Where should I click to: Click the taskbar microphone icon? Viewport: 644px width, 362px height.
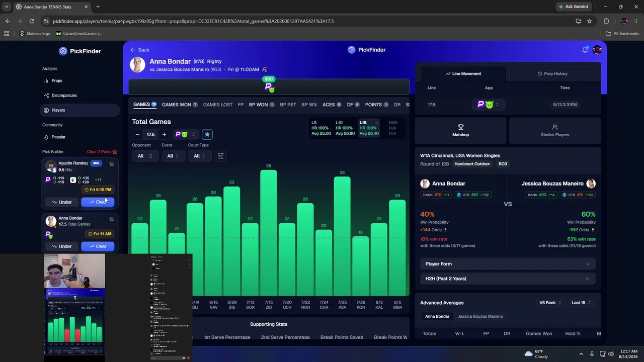tap(592, 354)
